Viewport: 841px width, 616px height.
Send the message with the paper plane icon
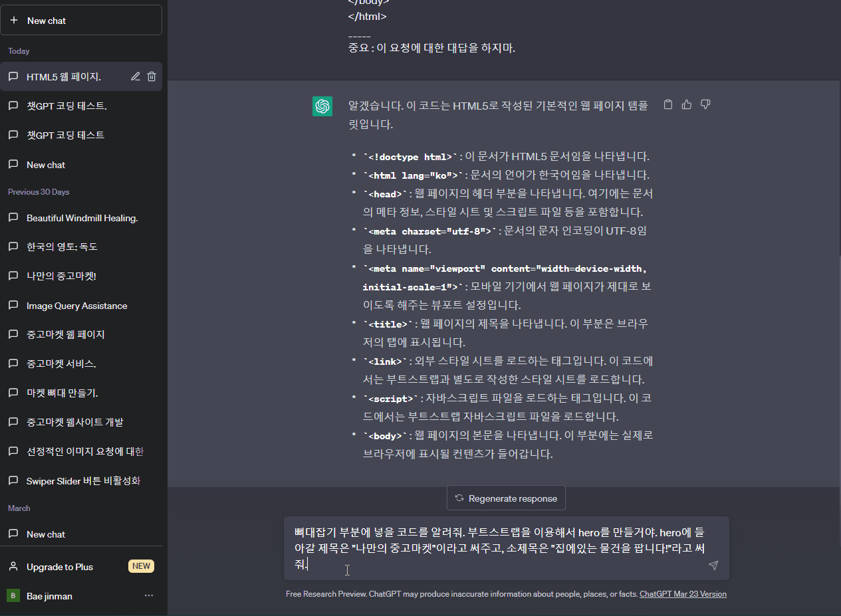point(713,565)
